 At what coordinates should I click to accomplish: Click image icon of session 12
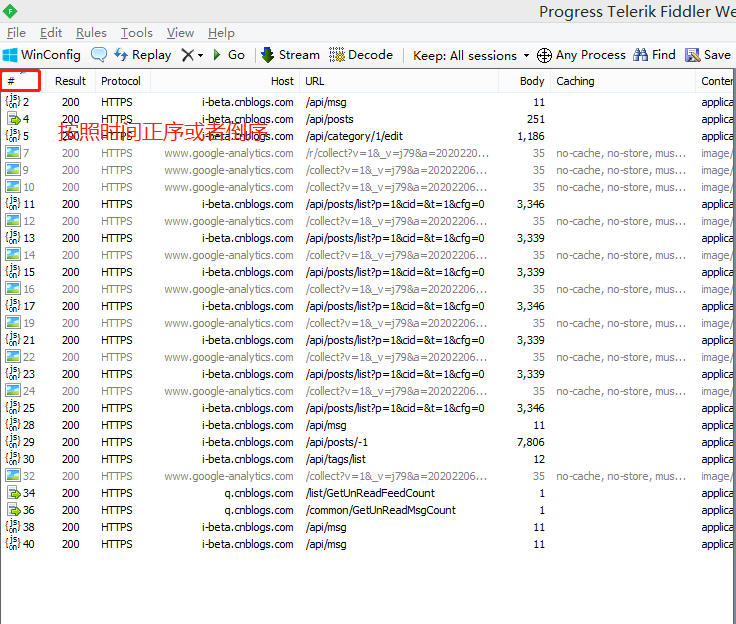[x=13, y=221]
